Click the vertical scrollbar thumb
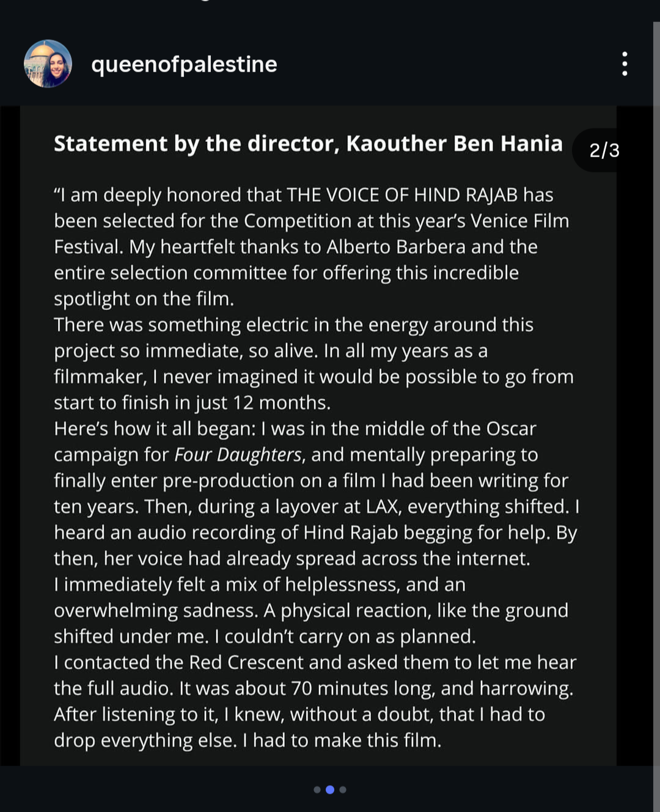The image size is (660, 812). [656, 391]
